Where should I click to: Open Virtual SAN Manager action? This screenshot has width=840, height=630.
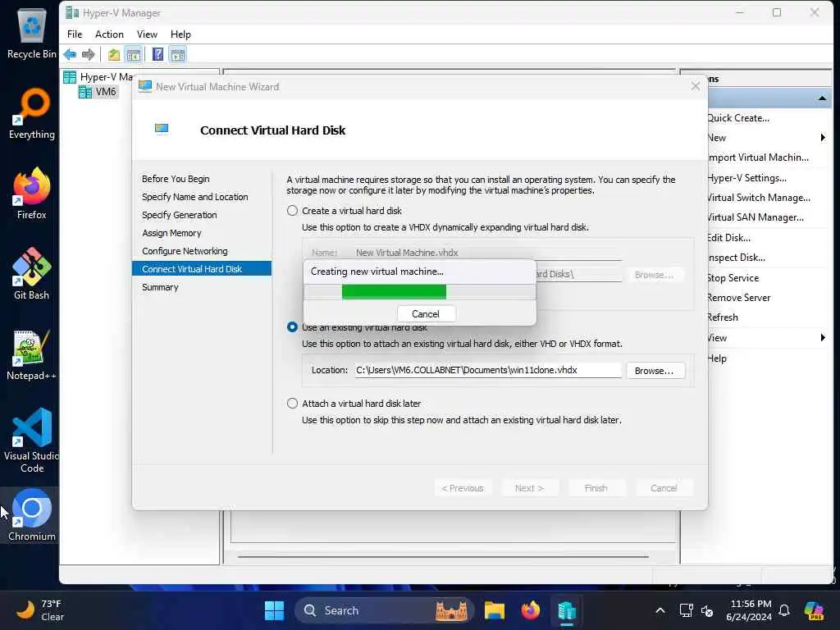coord(756,217)
